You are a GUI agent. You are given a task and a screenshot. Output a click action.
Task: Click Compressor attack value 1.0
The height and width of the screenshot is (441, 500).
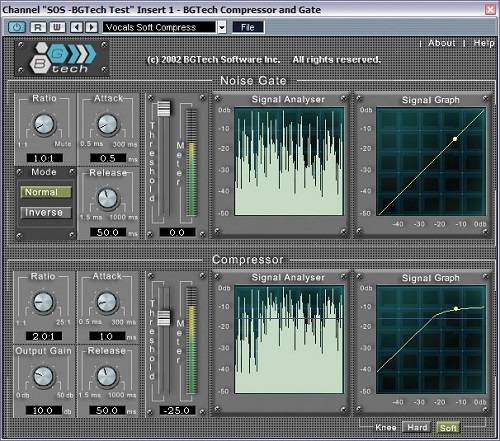click(x=107, y=336)
